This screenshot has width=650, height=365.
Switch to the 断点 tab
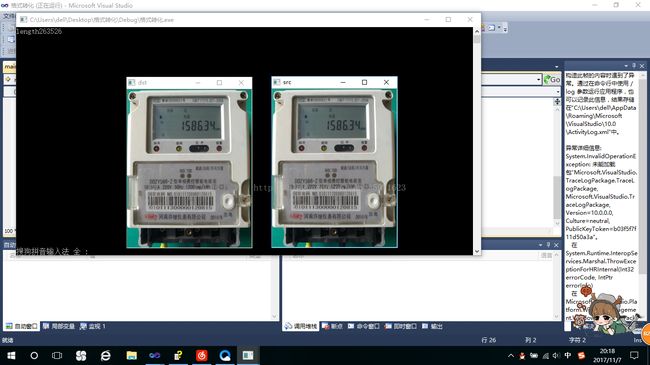pyautogui.click(x=332, y=326)
